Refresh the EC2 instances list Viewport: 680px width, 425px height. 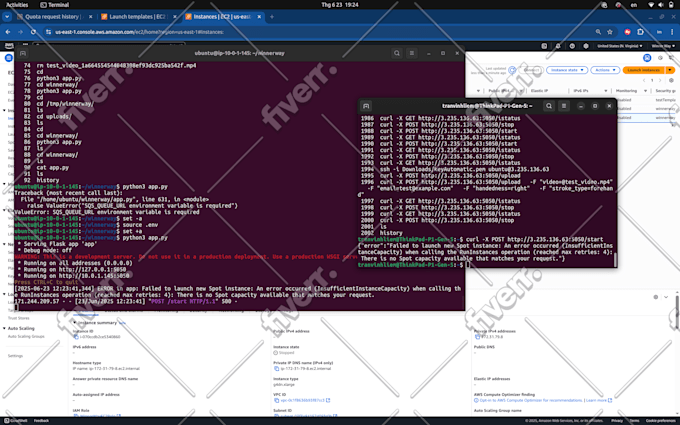tap(512, 70)
